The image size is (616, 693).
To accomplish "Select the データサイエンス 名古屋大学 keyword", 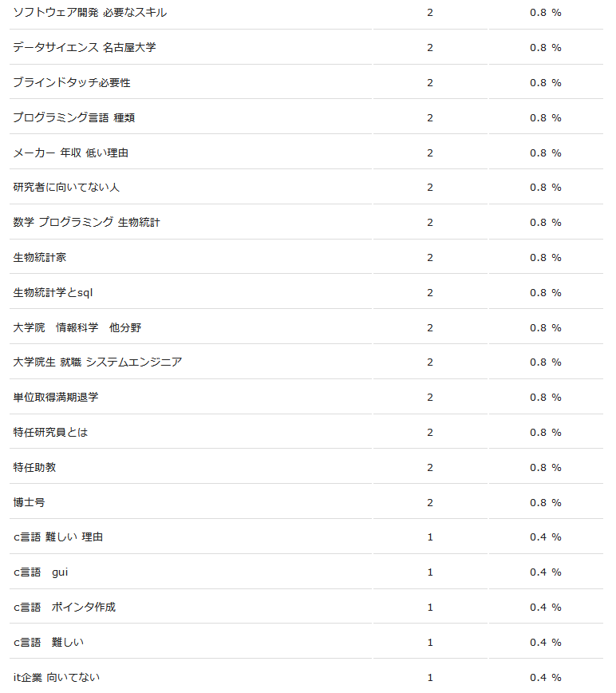I will coord(85,47).
